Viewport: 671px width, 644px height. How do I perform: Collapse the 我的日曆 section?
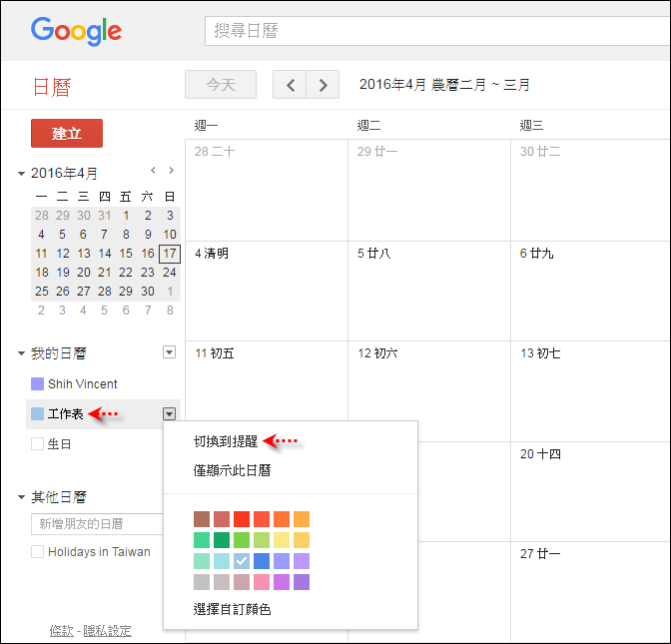pos(21,353)
